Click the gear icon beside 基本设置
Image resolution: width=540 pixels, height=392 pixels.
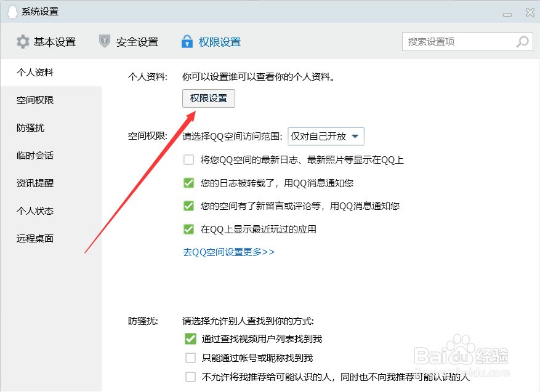coord(23,41)
